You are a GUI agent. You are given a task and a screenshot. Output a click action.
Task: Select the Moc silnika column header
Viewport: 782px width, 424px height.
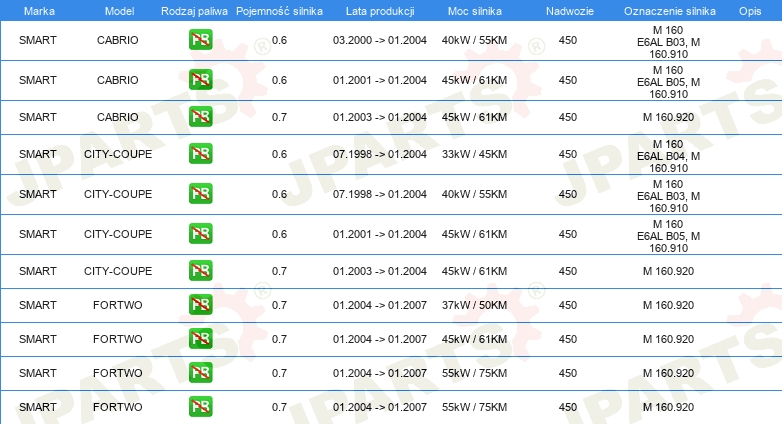click(474, 11)
